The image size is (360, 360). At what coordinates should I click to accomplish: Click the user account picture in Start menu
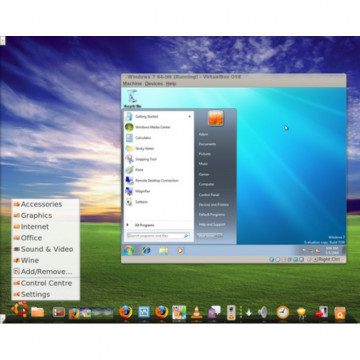[x=216, y=118]
